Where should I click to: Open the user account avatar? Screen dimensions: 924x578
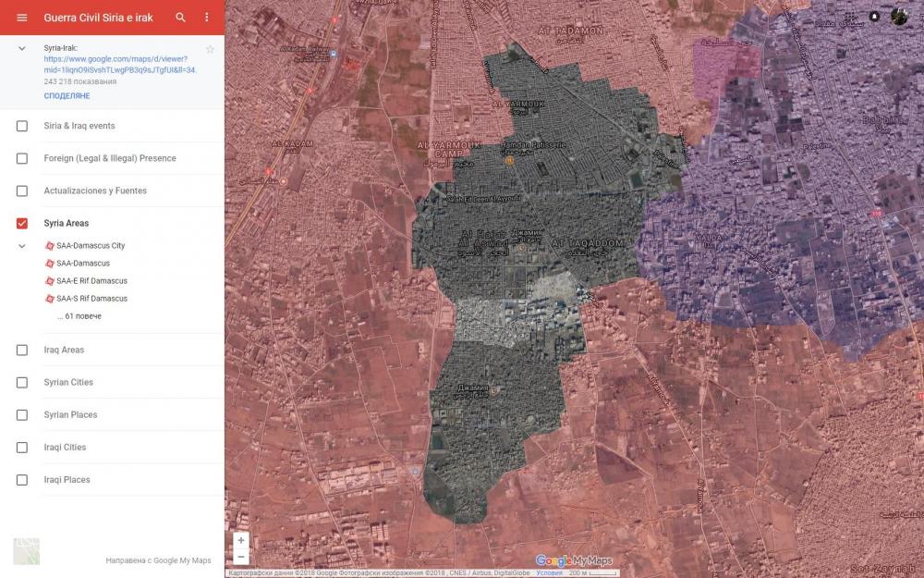click(x=899, y=17)
